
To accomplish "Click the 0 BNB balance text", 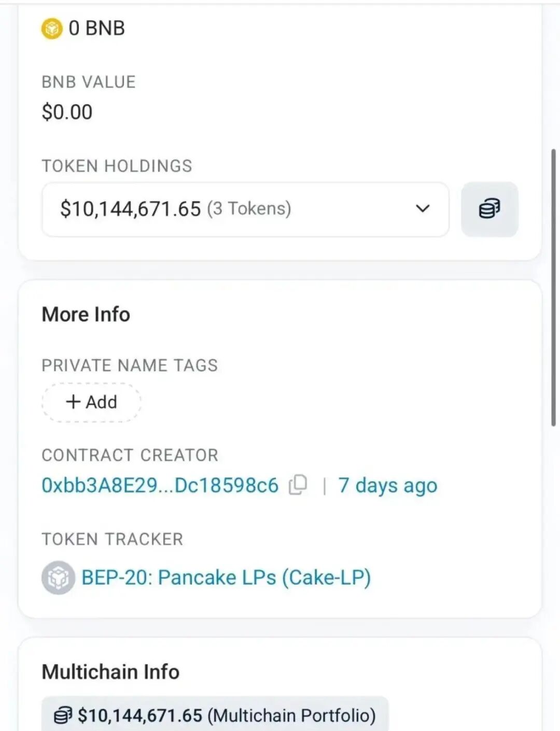I will pos(96,29).
